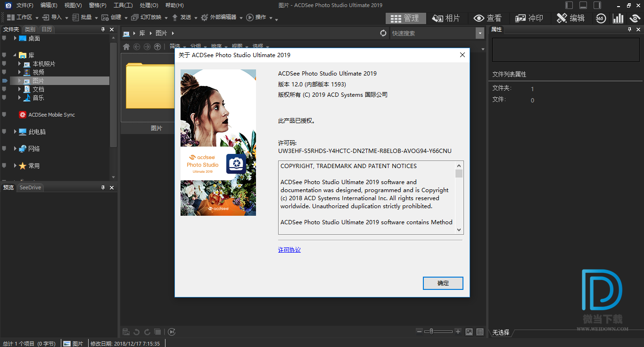Click the 创建 create icon
The image size is (644, 347).
[x=105, y=17]
